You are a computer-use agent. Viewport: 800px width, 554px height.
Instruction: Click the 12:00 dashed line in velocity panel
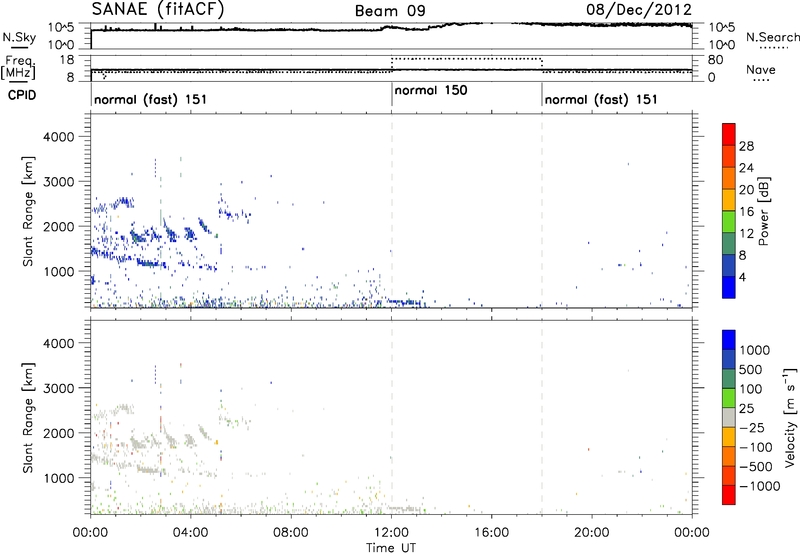[x=391, y=417]
